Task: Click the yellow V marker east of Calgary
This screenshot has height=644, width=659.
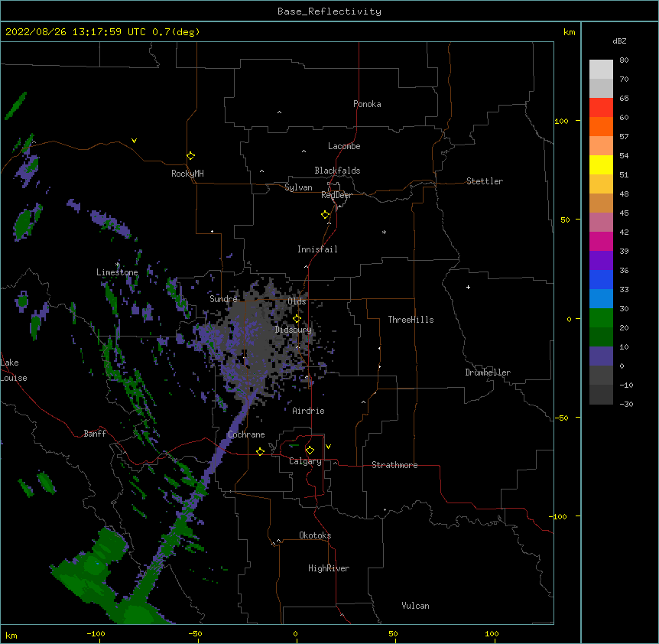Action: tap(328, 447)
